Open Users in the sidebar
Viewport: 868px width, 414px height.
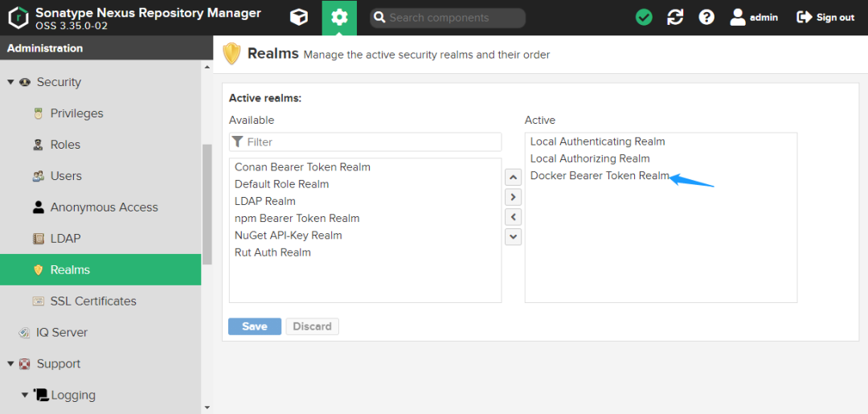[66, 176]
